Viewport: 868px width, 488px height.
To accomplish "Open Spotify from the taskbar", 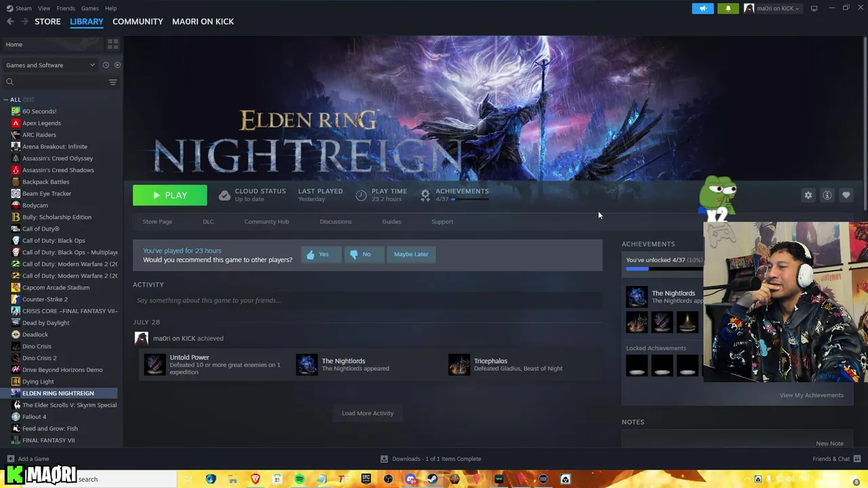I will (x=300, y=479).
